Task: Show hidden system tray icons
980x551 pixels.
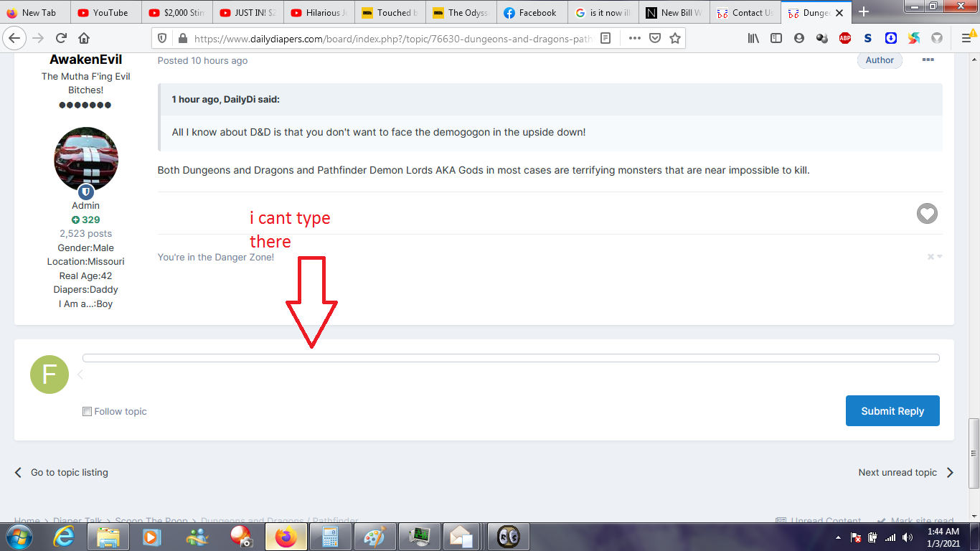Action: coord(838,537)
